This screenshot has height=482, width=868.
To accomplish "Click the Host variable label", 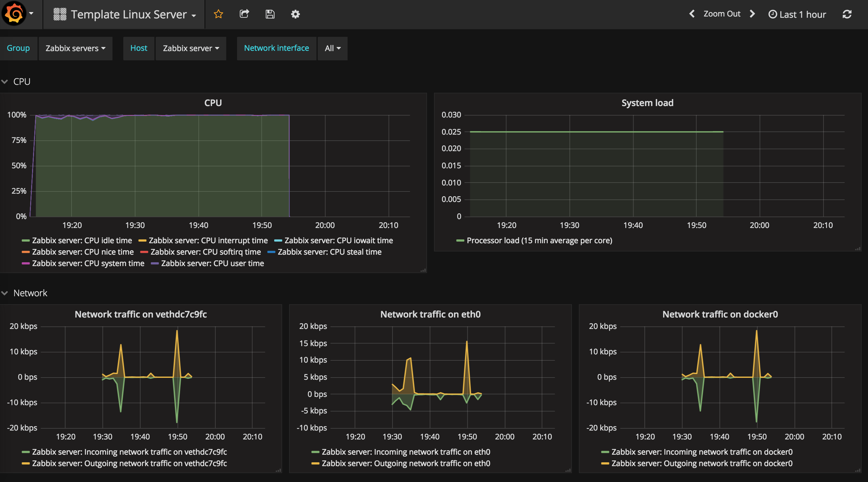I will (x=139, y=48).
